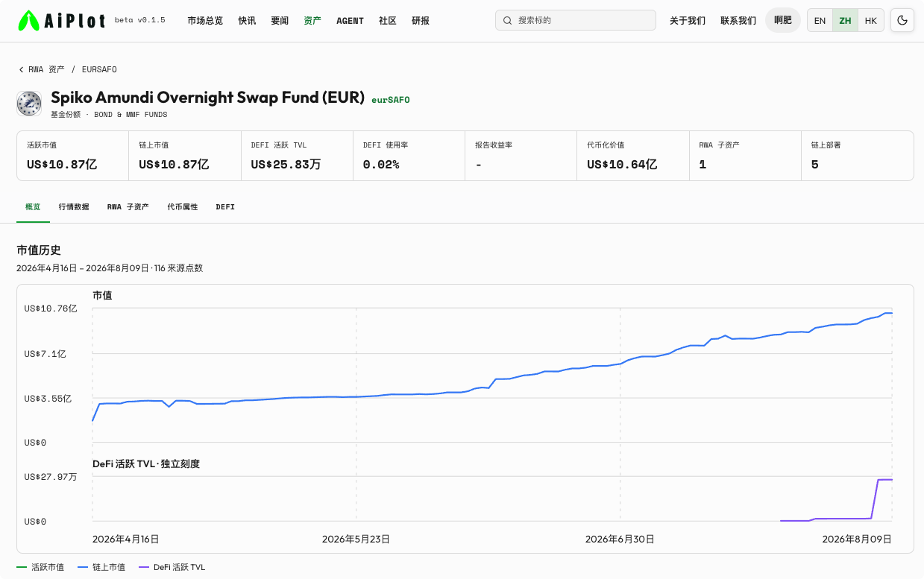
Task: Open the 资产 nav item
Action: pos(312,20)
